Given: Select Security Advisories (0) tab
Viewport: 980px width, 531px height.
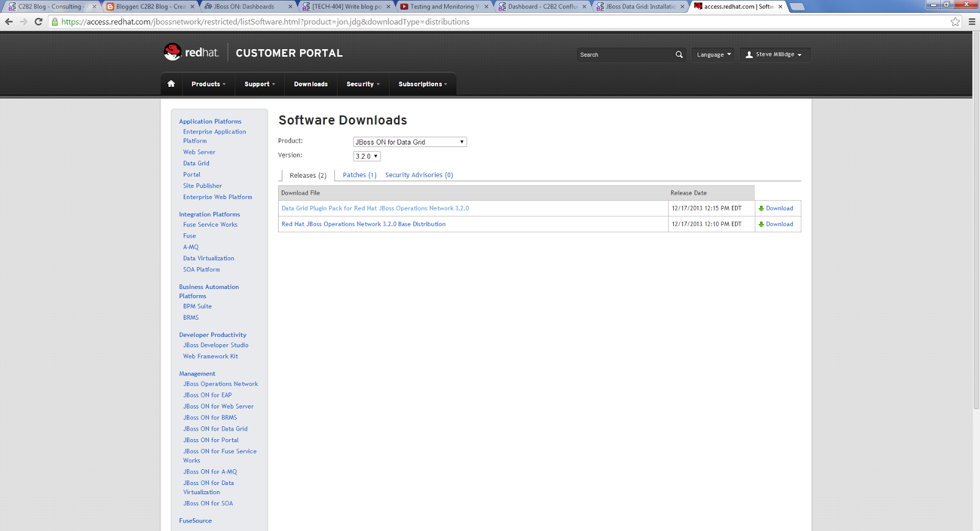Looking at the screenshot, I should 419,175.
